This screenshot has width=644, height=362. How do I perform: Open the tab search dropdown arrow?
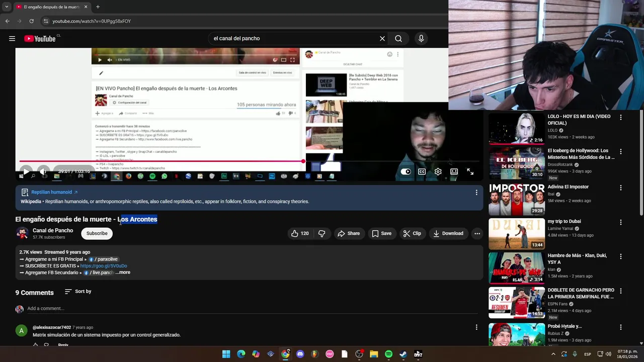6,7
